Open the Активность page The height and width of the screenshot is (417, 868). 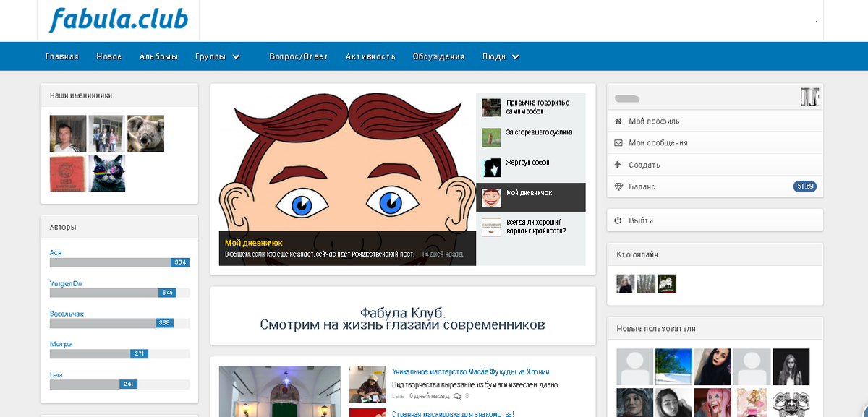(x=370, y=56)
